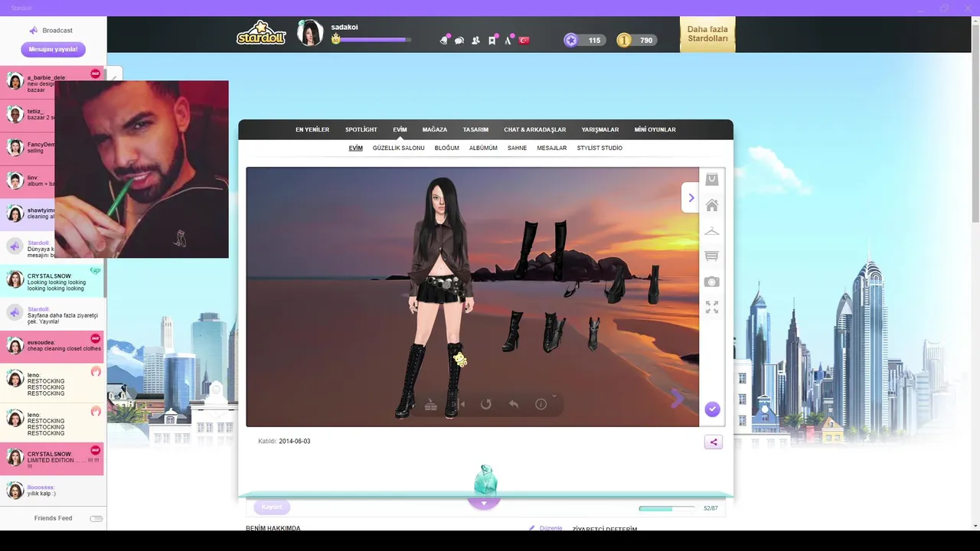
Task: Switch to MESAJLAR sub-tab
Action: [552, 148]
